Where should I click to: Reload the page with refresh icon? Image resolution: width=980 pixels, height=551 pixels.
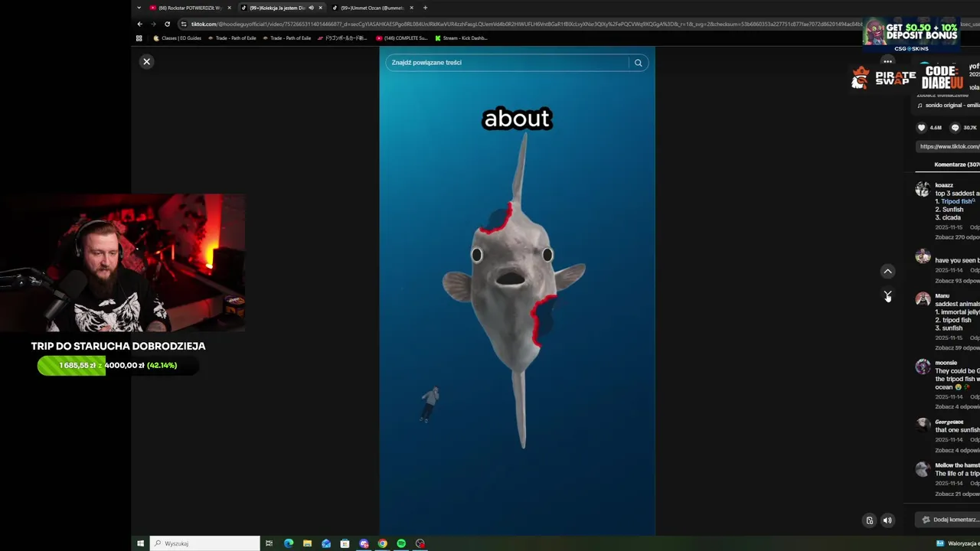167,24
